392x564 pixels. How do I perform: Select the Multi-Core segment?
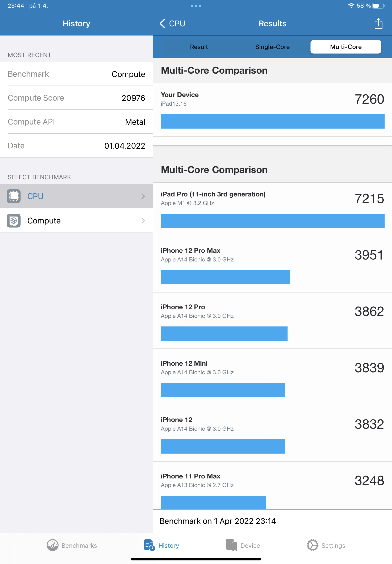[346, 47]
